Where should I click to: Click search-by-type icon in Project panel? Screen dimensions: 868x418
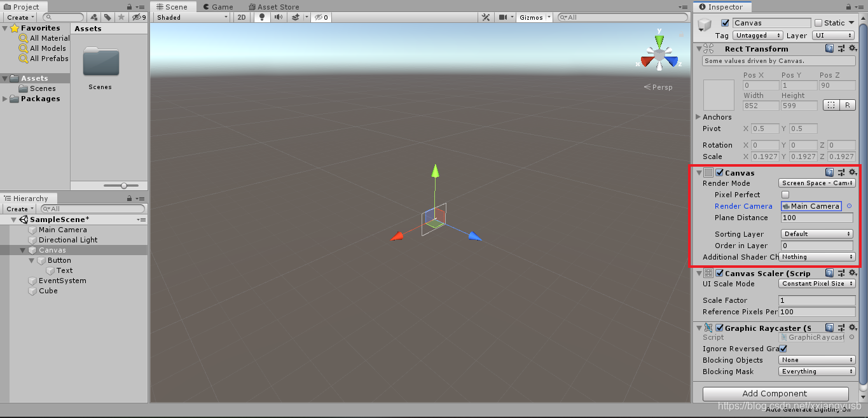tap(93, 17)
